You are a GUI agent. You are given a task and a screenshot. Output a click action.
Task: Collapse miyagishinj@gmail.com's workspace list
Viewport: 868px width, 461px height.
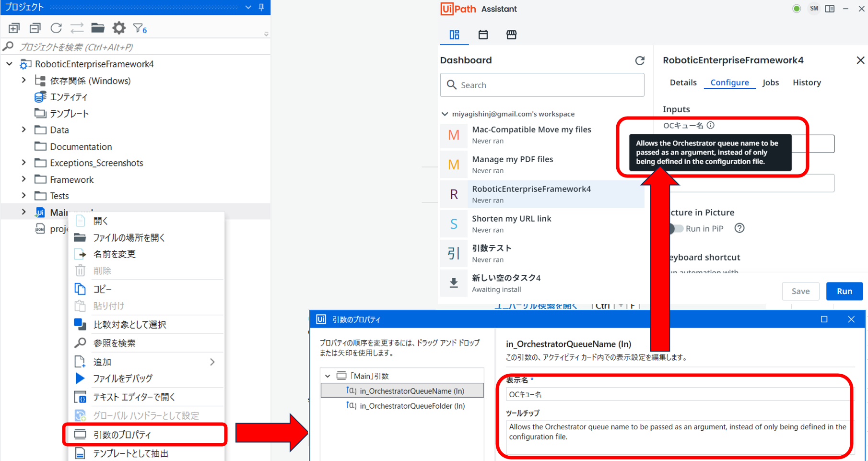click(x=445, y=114)
